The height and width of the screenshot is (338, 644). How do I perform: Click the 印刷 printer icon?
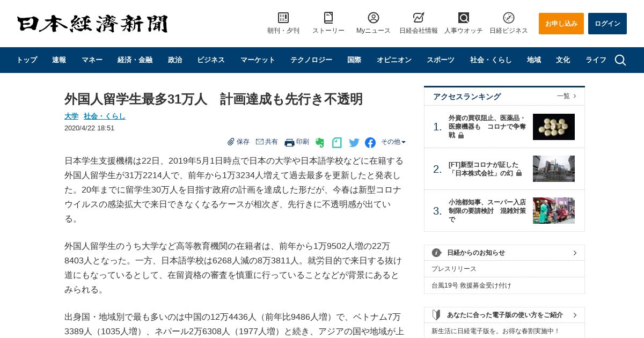(x=289, y=142)
